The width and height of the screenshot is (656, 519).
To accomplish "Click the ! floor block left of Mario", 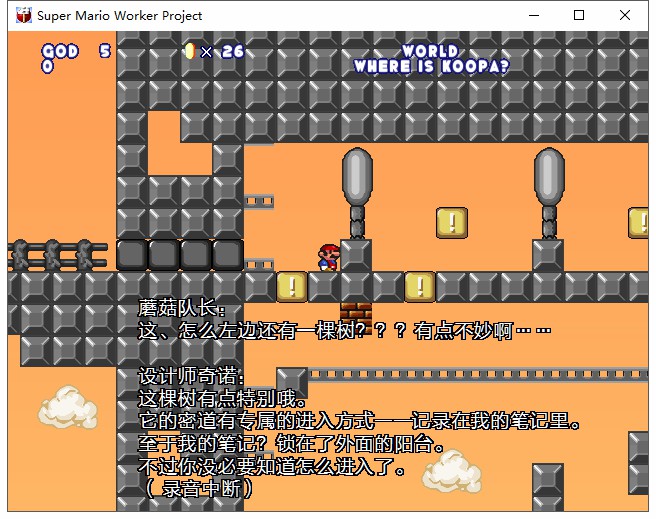I will (x=292, y=287).
